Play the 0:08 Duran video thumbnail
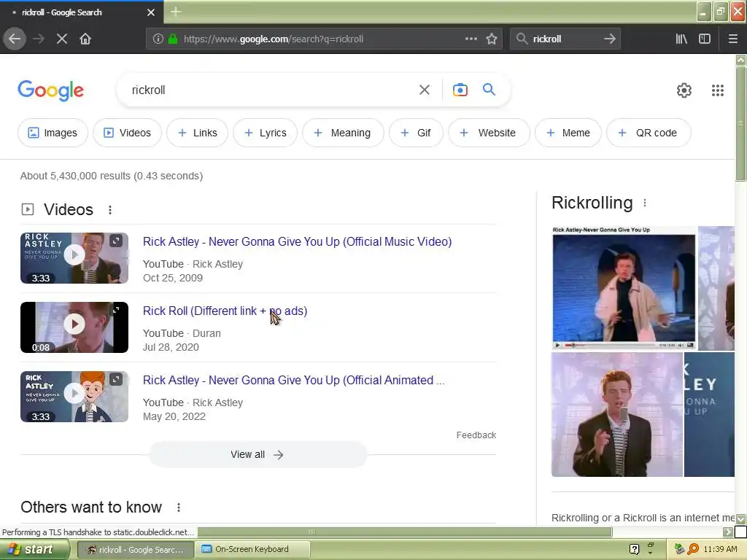 [74, 327]
